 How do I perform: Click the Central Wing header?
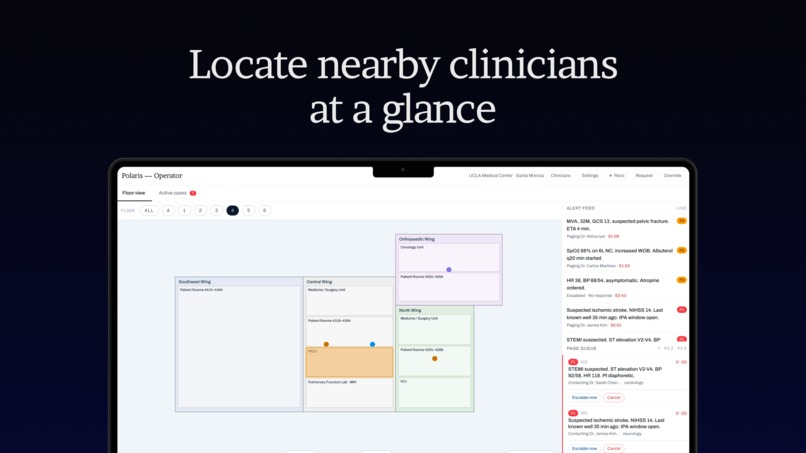[319, 282]
